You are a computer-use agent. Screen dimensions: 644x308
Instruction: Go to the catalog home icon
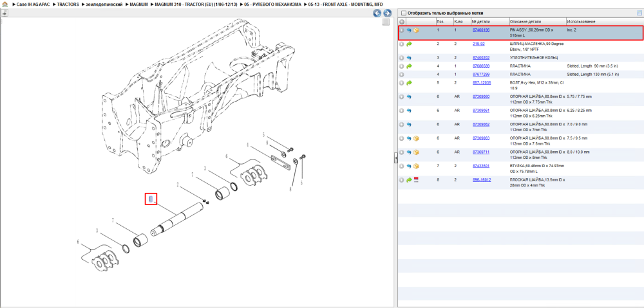click(4, 4)
